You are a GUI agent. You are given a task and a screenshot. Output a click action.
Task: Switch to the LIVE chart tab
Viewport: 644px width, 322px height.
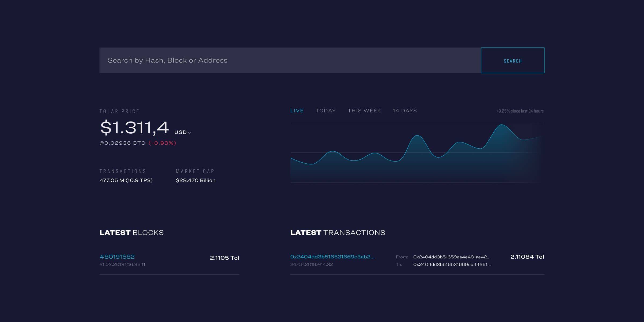tap(297, 111)
